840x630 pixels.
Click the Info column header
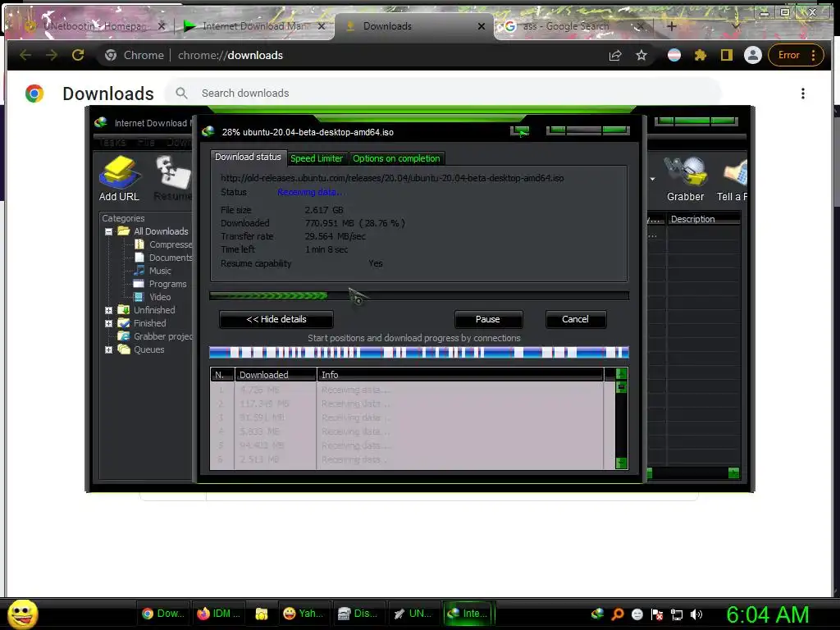(461, 375)
